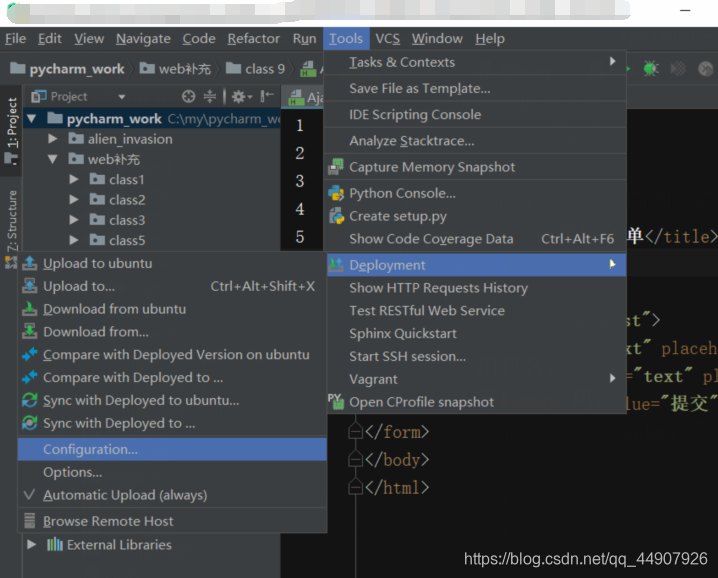Image resolution: width=718 pixels, height=578 pixels.
Task: Open the Code menu
Action: [199, 38]
